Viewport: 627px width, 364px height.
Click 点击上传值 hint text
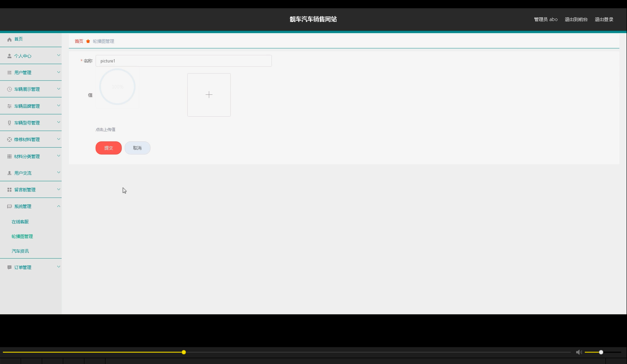(105, 129)
